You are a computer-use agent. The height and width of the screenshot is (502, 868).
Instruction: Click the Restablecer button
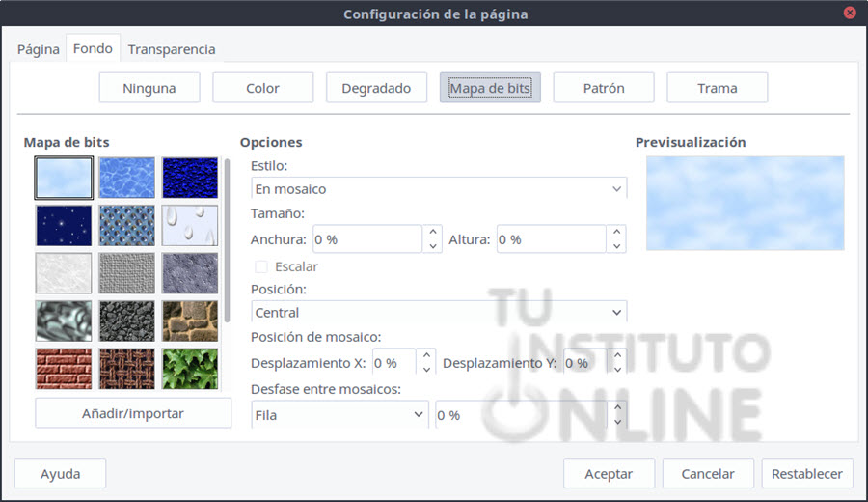click(807, 474)
